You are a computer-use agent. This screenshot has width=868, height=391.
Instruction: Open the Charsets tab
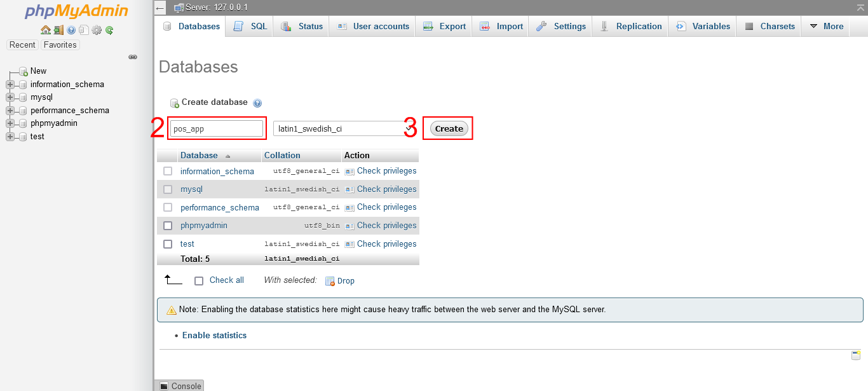[x=769, y=27]
